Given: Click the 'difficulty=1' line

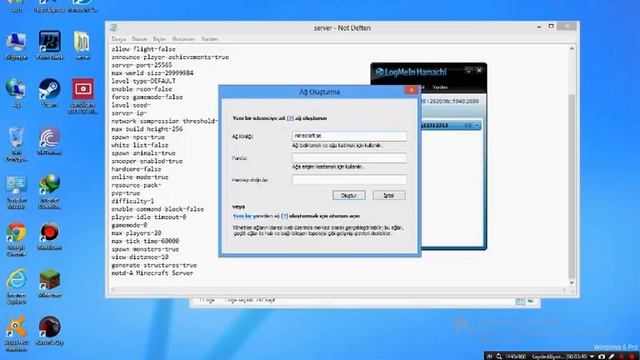Looking at the screenshot, I should tap(133, 201).
